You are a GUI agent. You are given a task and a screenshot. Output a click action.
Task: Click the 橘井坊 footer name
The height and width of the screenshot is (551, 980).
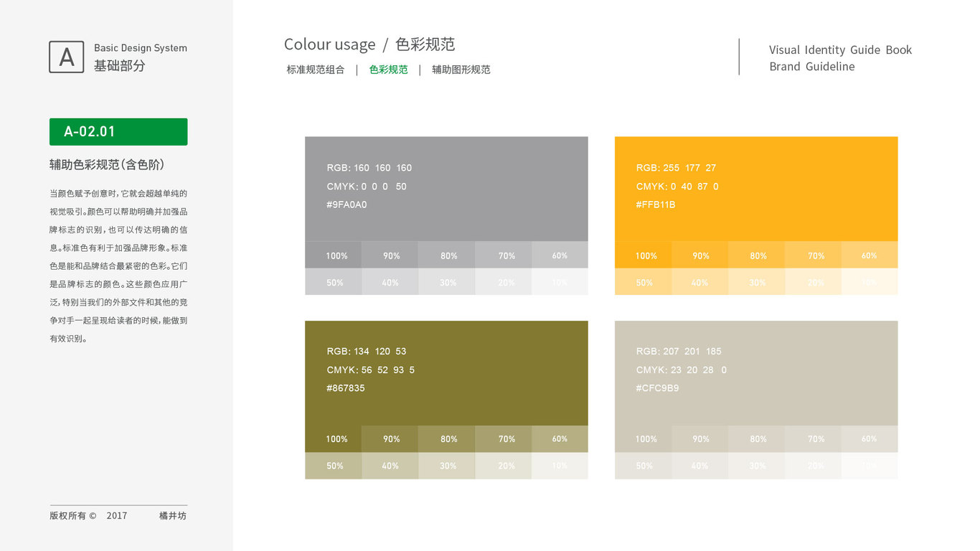173,515
